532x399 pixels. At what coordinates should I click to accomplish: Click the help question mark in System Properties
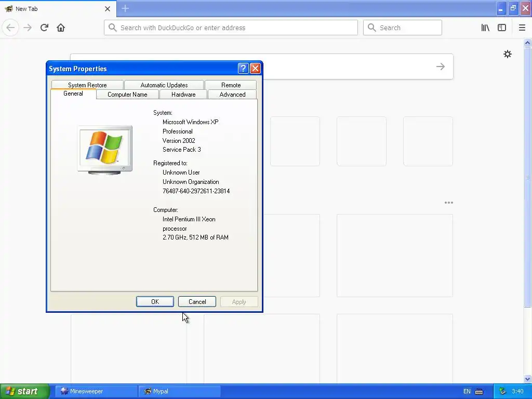[x=243, y=69]
